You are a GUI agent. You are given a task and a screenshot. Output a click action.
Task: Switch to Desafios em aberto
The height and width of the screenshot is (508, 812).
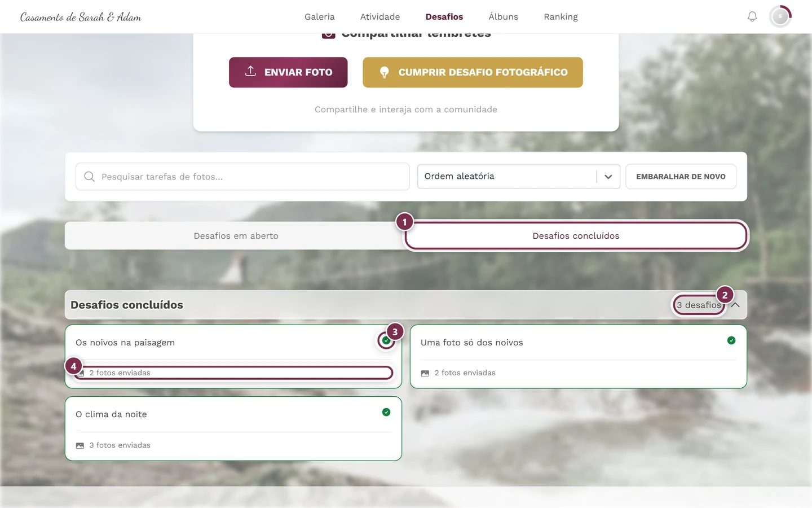pos(236,236)
